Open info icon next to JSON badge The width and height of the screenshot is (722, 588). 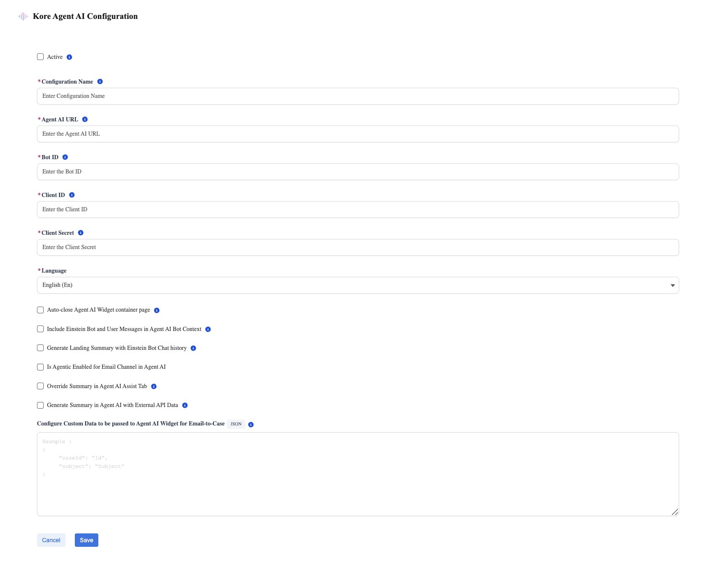(x=251, y=425)
